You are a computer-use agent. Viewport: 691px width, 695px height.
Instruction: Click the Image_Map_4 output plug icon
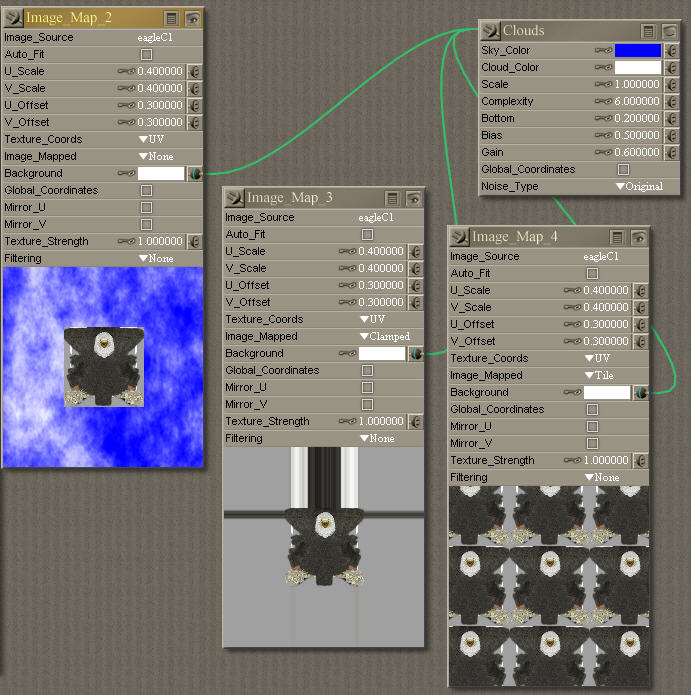point(460,237)
